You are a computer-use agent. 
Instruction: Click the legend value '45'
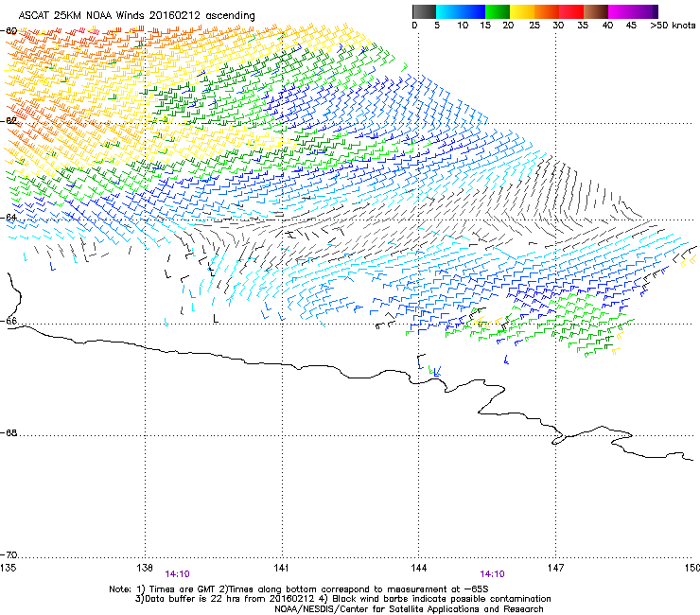pyautogui.click(x=631, y=26)
